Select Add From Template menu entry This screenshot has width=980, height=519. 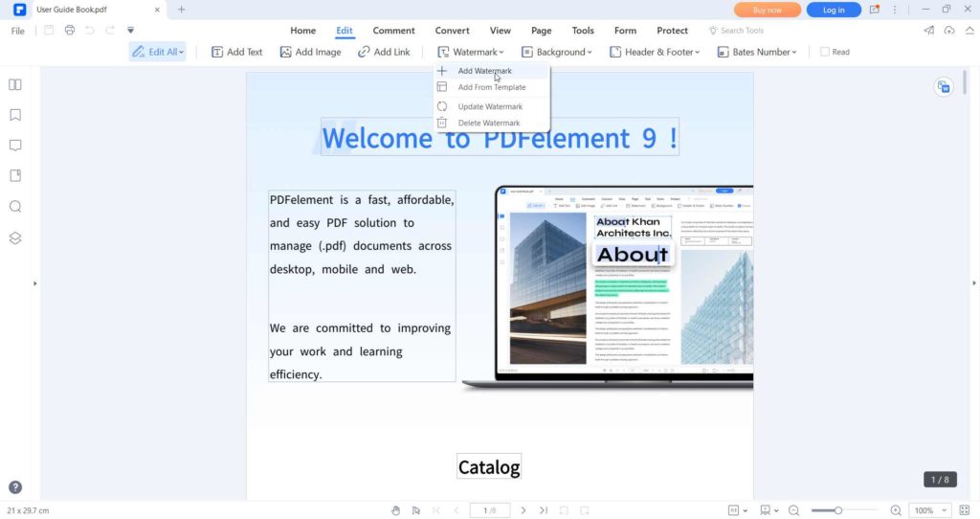pos(493,87)
